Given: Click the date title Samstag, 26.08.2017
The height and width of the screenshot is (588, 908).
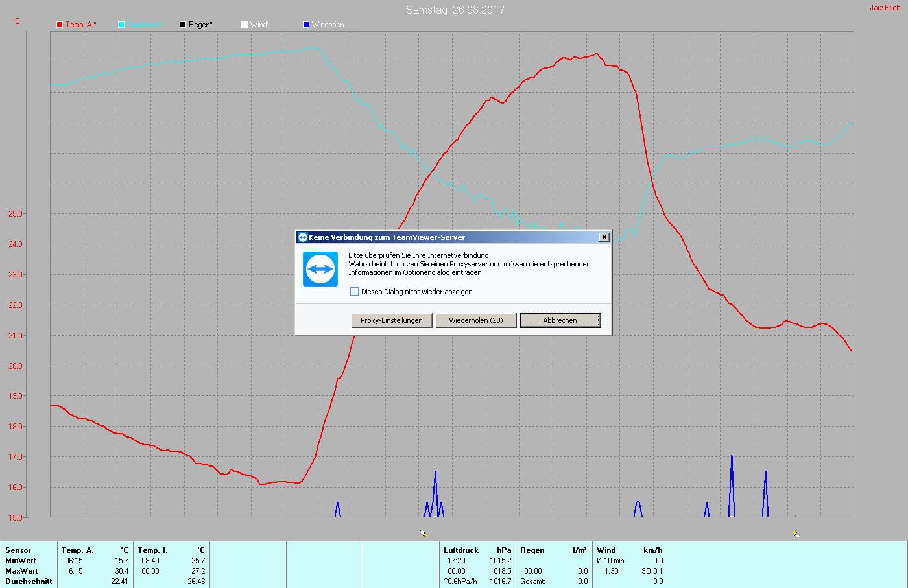Looking at the screenshot, I should [x=455, y=10].
